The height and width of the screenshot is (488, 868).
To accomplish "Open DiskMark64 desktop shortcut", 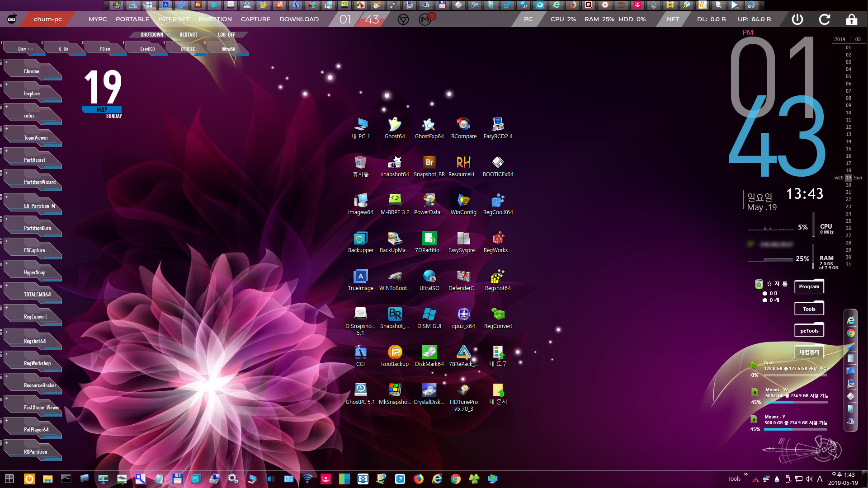I will coord(429,356).
